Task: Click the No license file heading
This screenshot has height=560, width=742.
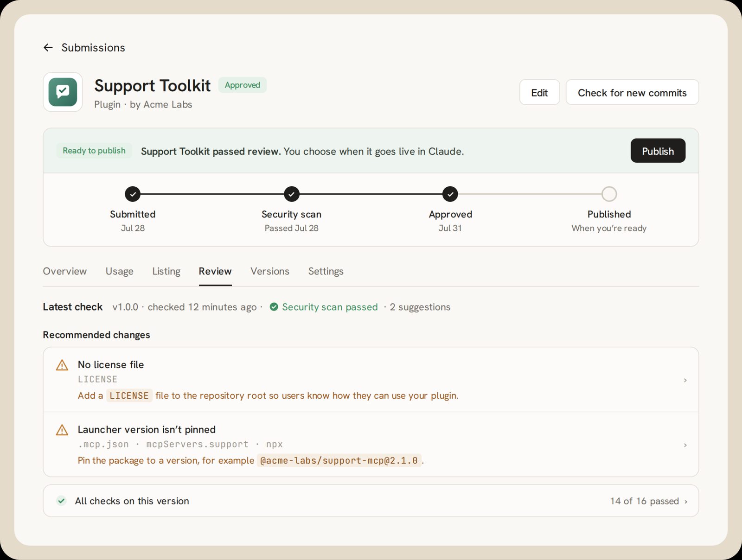Action: (x=111, y=365)
